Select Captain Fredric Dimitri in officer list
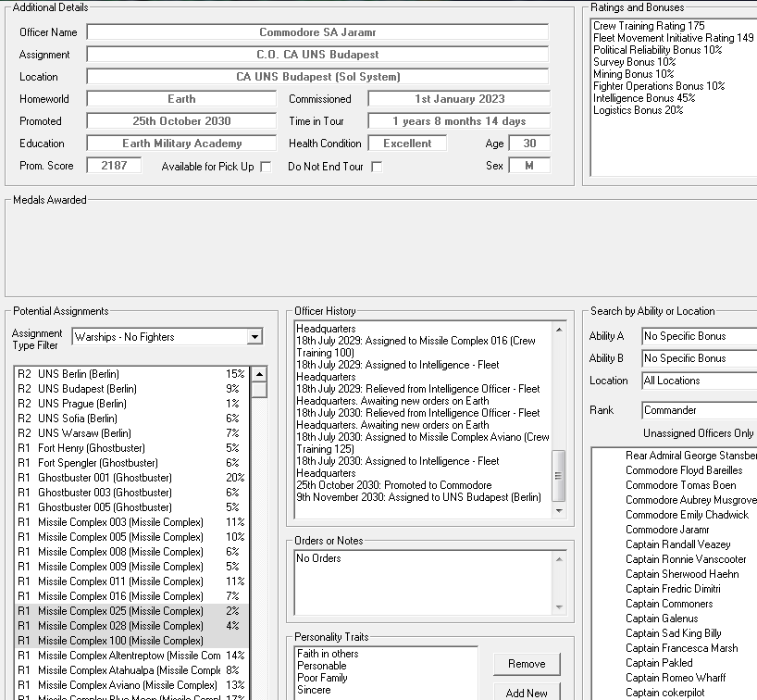This screenshot has width=757, height=700. (673, 589)
